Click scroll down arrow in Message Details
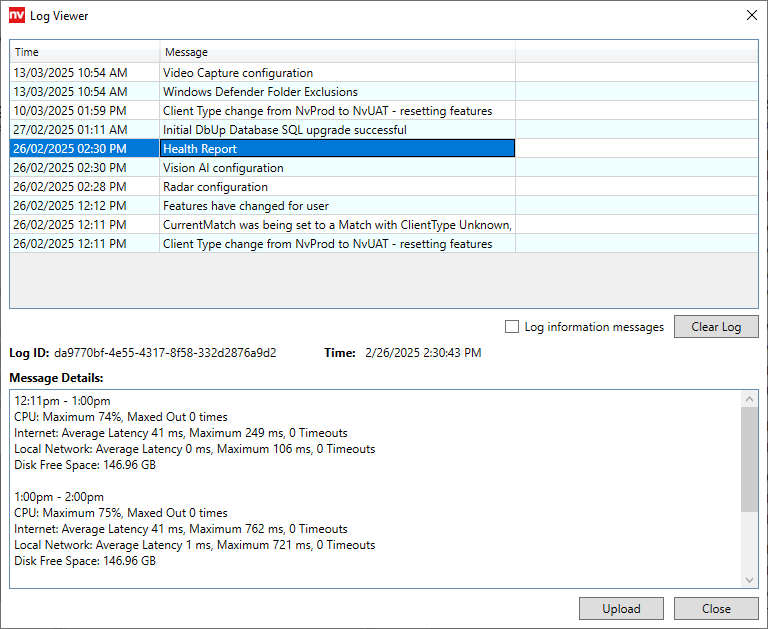 (x=750, y=580)
